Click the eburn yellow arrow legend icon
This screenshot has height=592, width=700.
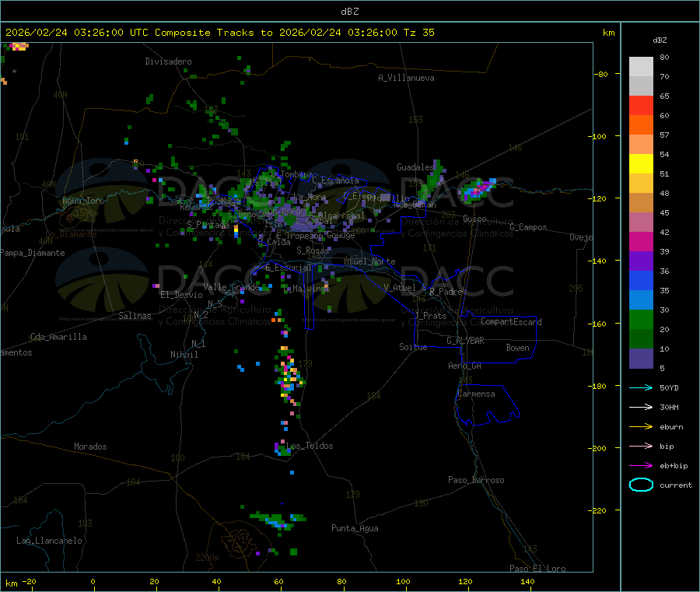(x=641, y=426)
